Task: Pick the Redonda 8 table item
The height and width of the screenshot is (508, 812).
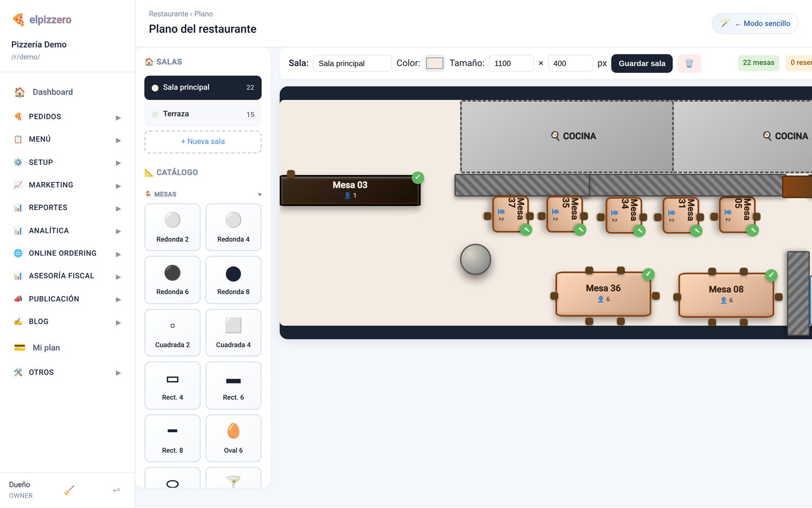Action: click(x=233, y=280)
